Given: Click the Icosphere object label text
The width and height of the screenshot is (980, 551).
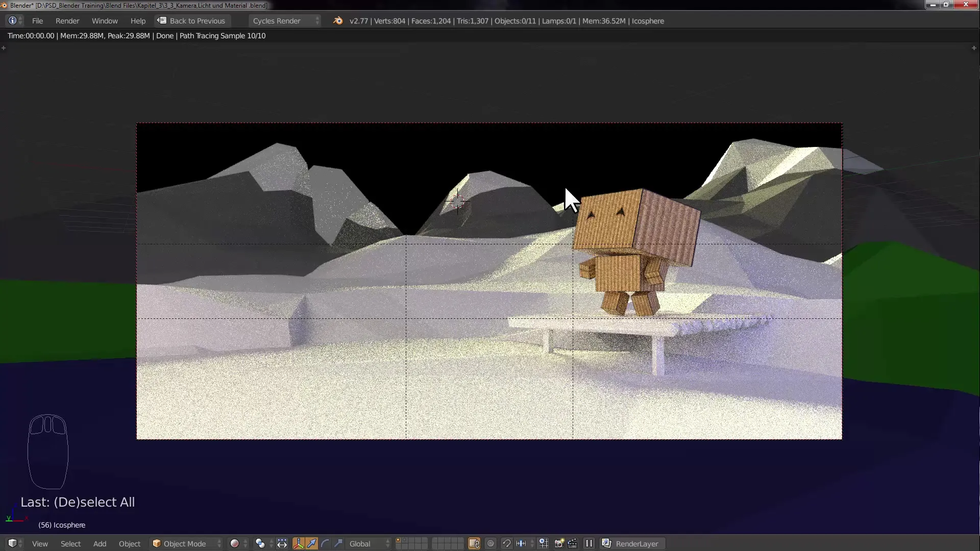Looking at the screenshot, I should (62, 525).
